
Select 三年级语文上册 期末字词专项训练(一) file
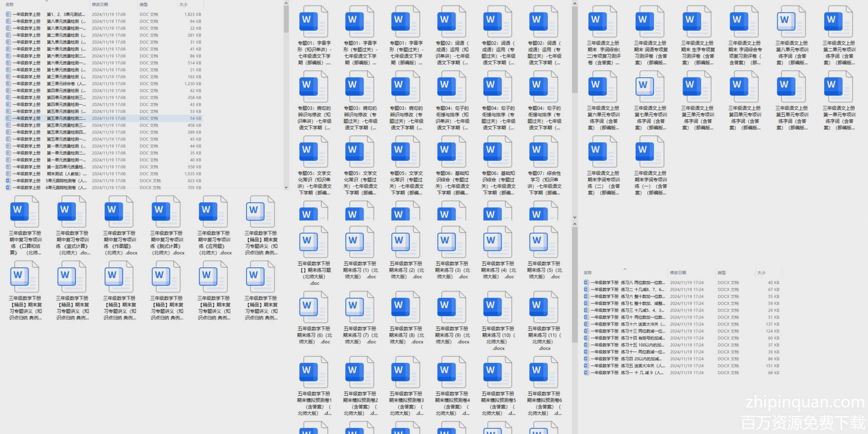(x=650, y=151)
